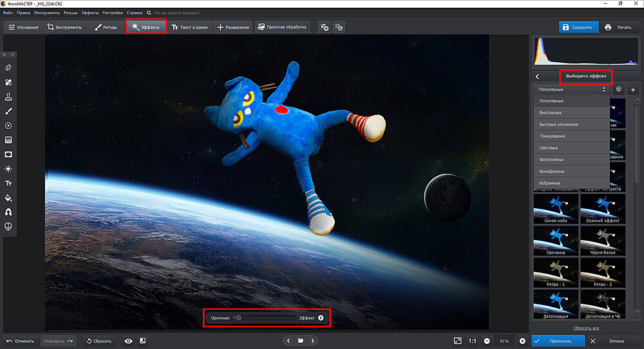Select the Чёрно-белое effect thumbnail

603,241
